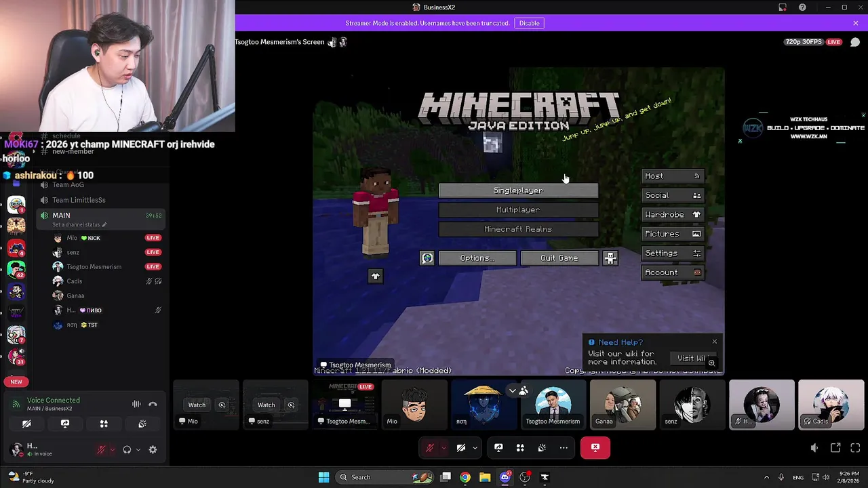
Task: Select Ganaa's participant tile
Action: [x=623, y=405]
